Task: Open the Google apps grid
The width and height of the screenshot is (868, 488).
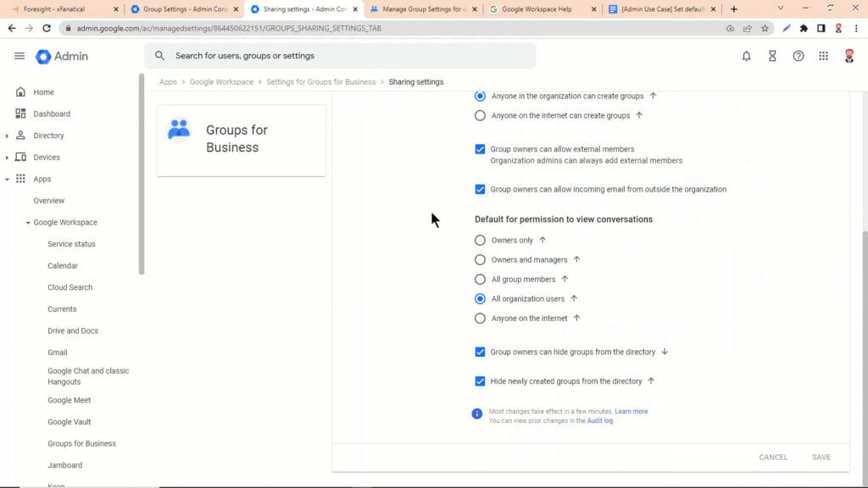Action: [x=824, y=56]
